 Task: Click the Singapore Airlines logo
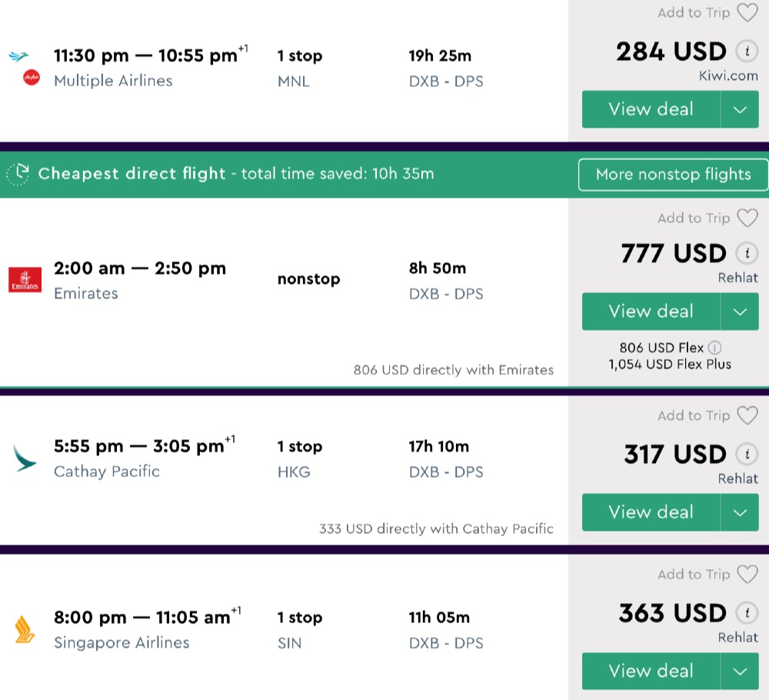24,629
